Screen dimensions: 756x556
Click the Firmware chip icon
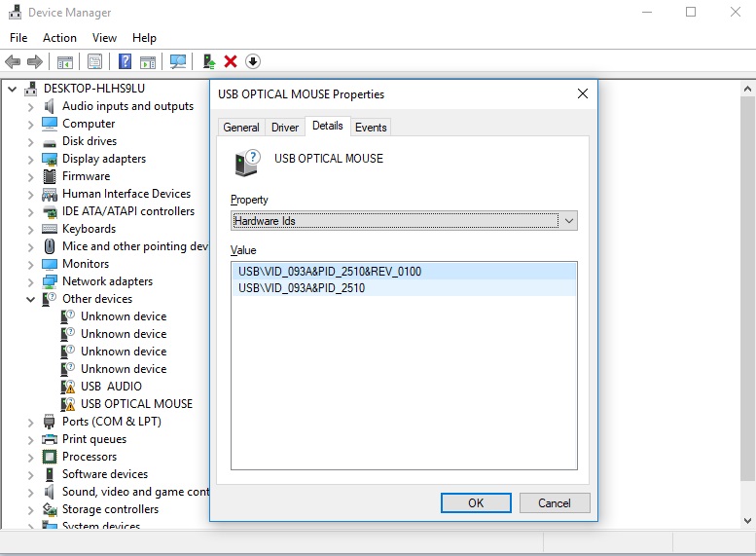50,176
